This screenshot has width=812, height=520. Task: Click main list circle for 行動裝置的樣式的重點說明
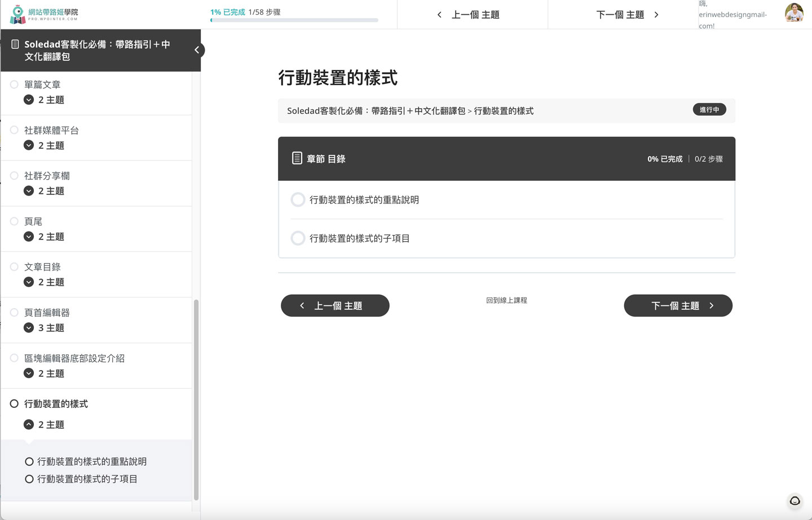[x=298, y=199]
